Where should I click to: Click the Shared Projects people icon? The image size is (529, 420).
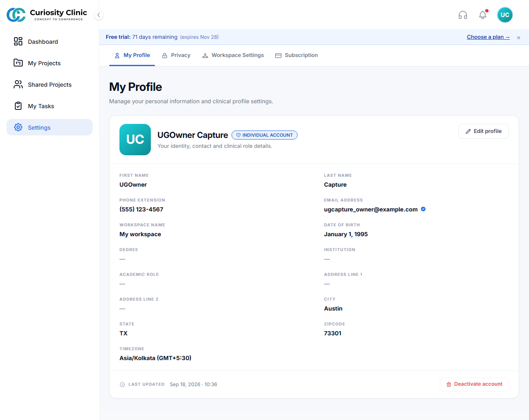[18, 84]
